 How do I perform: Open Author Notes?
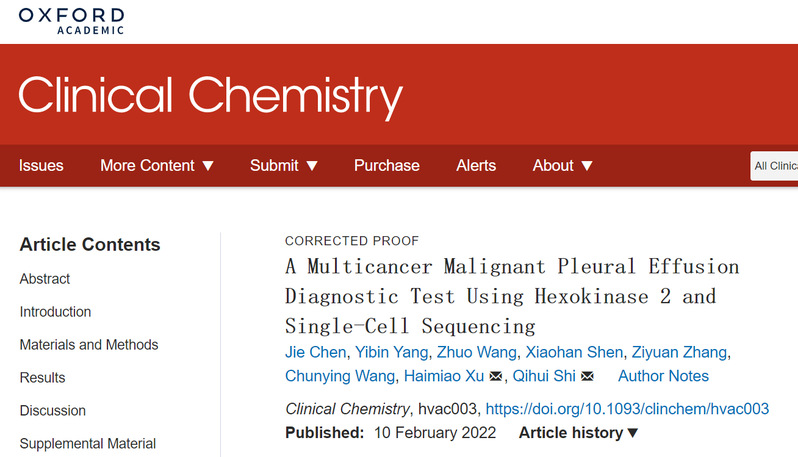(663, 376)
